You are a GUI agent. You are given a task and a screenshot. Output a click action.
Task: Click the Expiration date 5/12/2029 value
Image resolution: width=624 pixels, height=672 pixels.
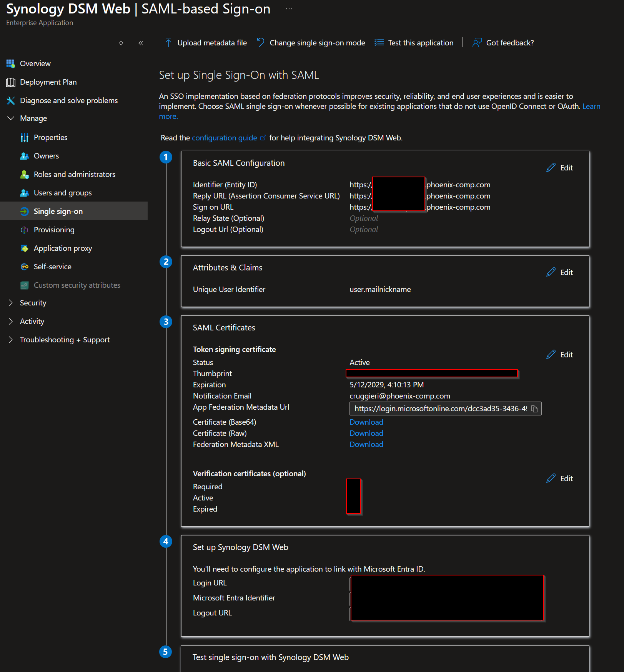pyautogui.click(x=387, y=385)
